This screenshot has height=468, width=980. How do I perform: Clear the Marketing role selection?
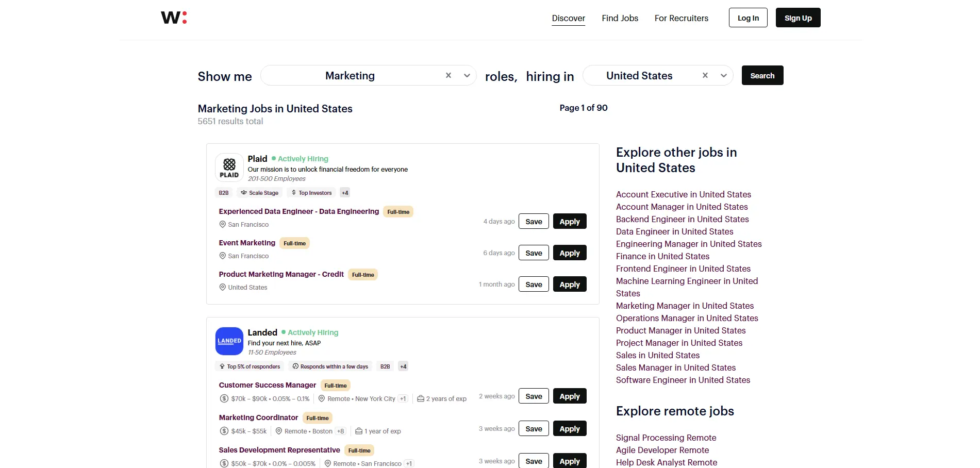[449, 75]
